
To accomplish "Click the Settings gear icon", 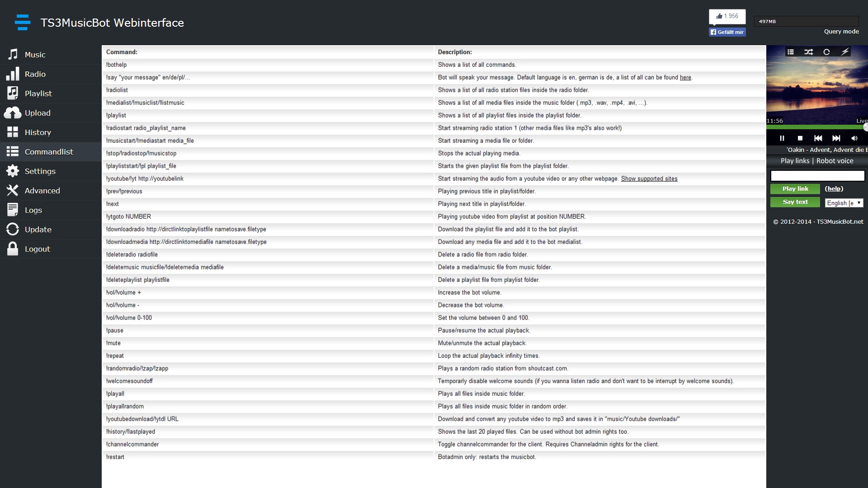I will point(13,171).
